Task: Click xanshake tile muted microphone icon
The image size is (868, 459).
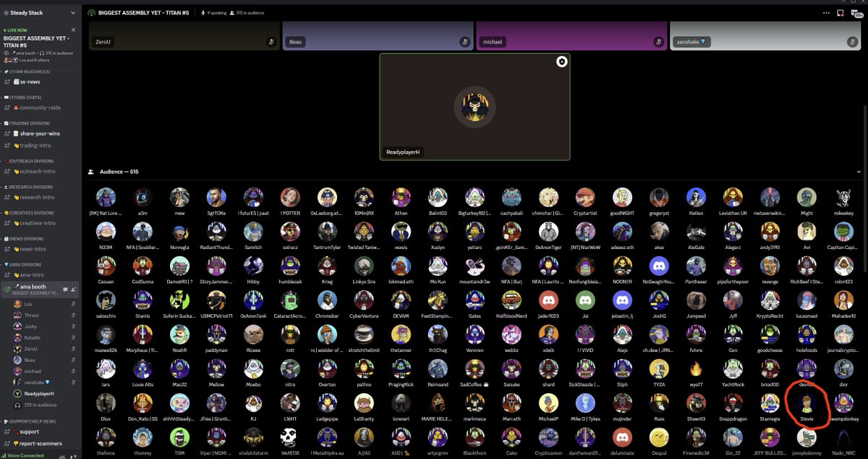Action: pos(852,42)
